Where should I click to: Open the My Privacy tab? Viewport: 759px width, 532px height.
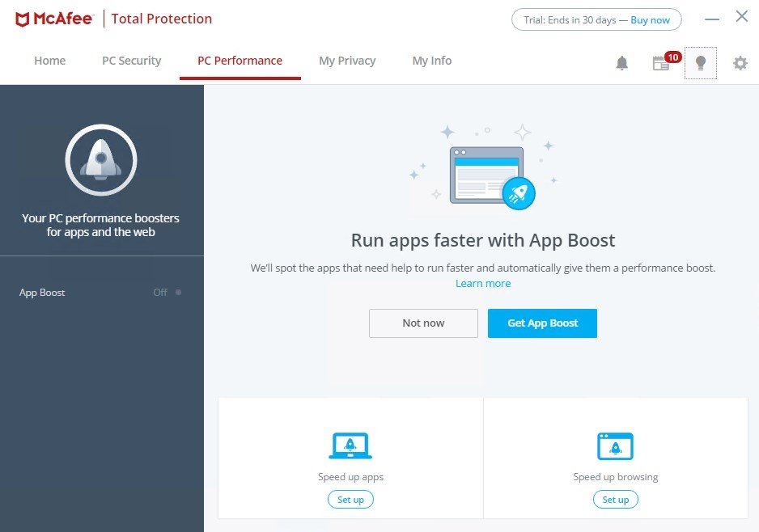coord(347,61)
